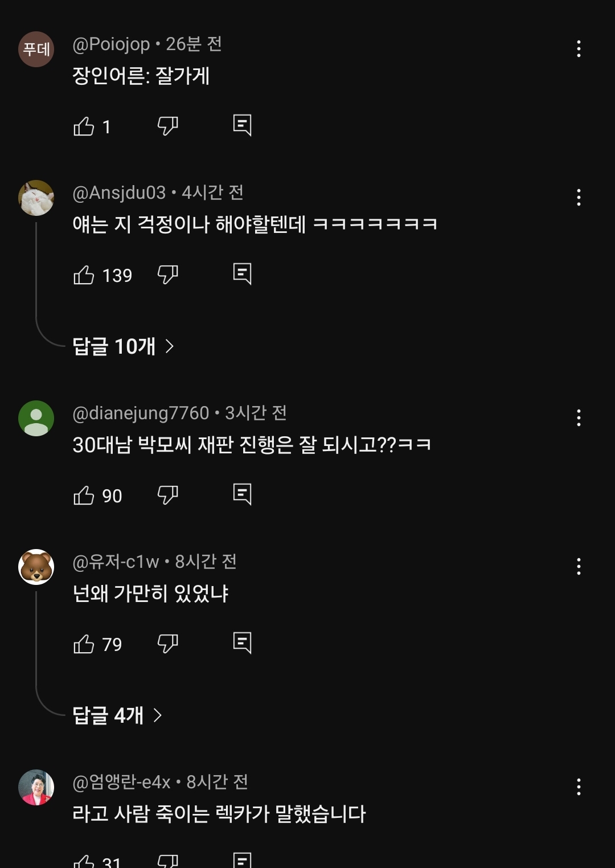Tap the bear avatar of @유저-c1w
The image size is (615, 868).
click(36, 567)
